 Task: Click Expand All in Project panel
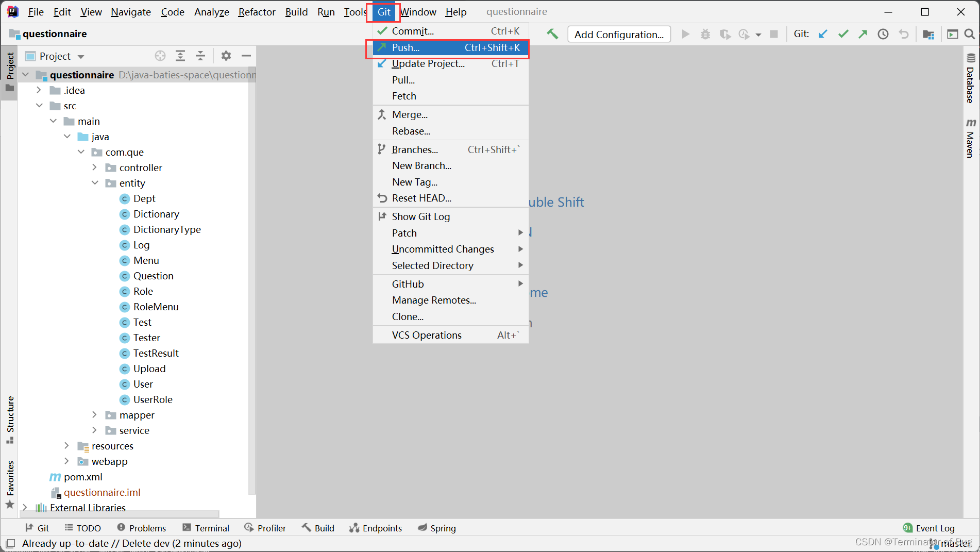click(180, 56)
